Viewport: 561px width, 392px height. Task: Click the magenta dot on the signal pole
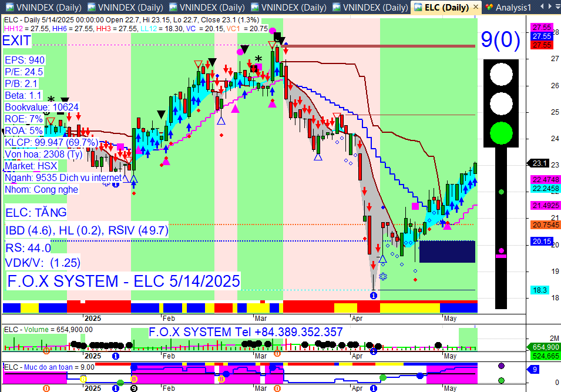(501, 250)
